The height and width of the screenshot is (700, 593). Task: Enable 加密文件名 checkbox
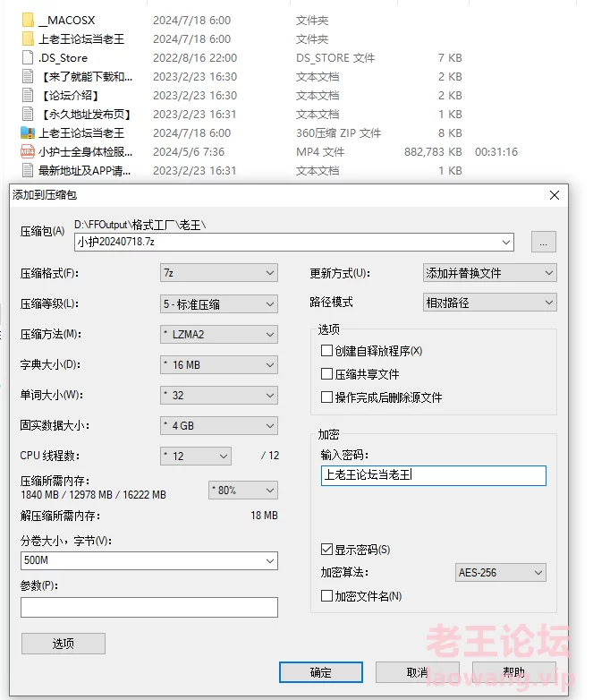[x=326, y=595]
